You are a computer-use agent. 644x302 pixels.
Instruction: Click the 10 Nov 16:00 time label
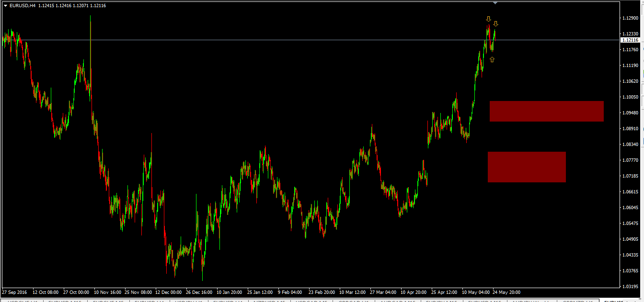pos(108,292)
